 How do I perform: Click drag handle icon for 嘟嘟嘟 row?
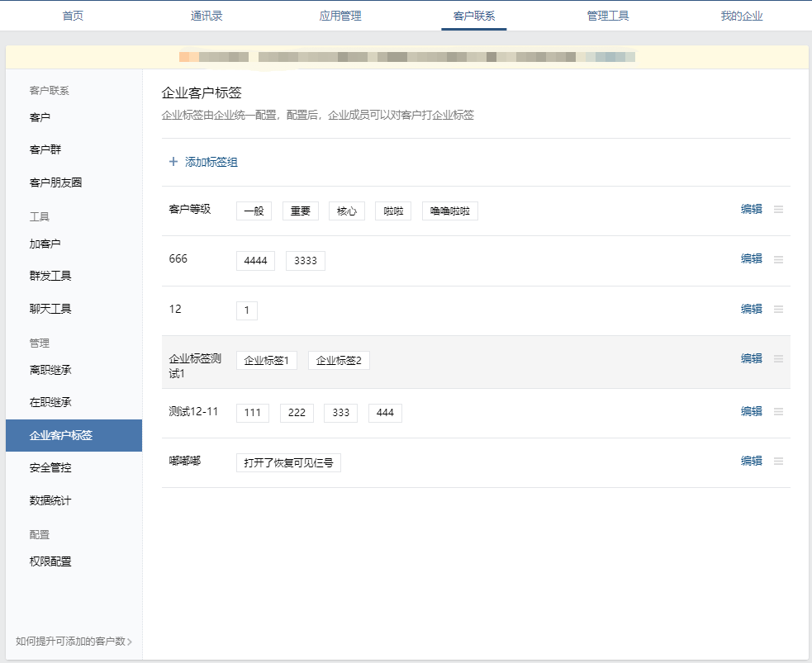click(x=778, y=461)
